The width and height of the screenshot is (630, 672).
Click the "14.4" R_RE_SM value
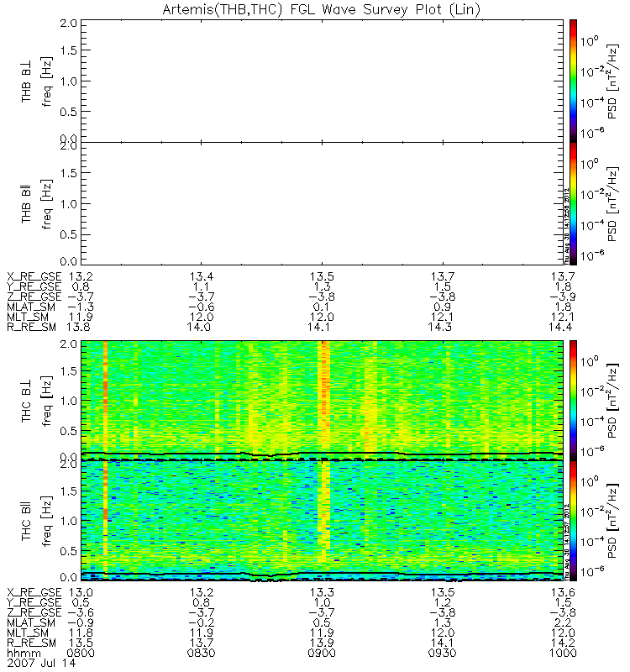pyautogui.click(x=561, y=328)
